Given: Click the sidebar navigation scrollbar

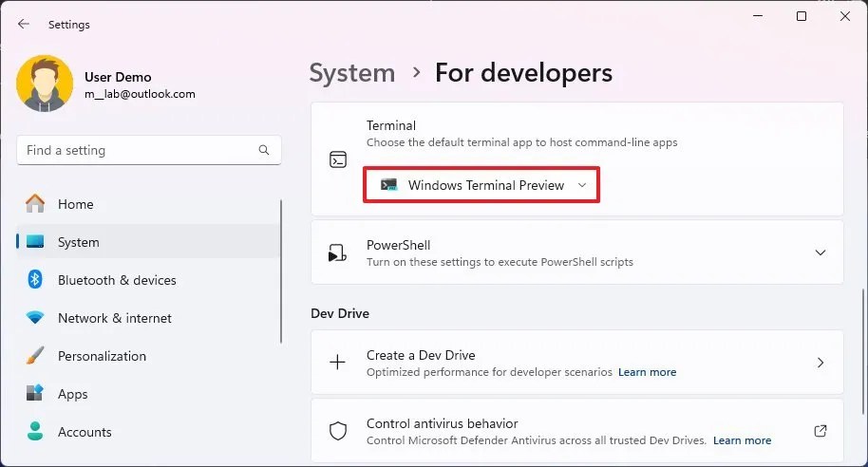Looking at the screenshot, I should click(281, 271).
